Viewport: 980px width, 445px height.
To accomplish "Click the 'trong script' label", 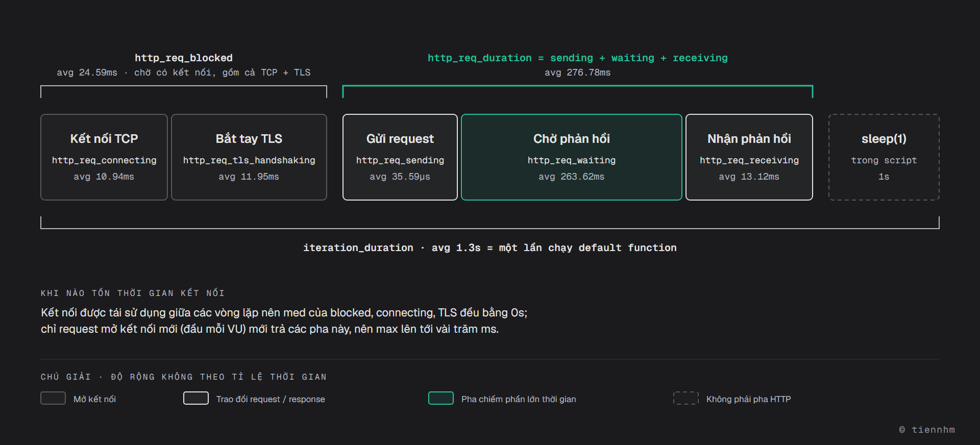I will tap(884, 160).
